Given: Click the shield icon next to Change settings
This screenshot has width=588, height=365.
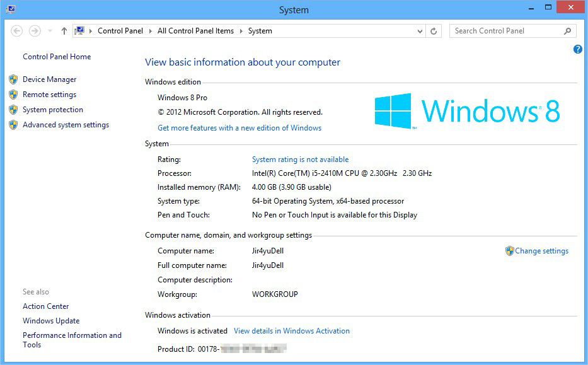Looking at the screenshot, I should pyautogui.click(x=510, y=251).
